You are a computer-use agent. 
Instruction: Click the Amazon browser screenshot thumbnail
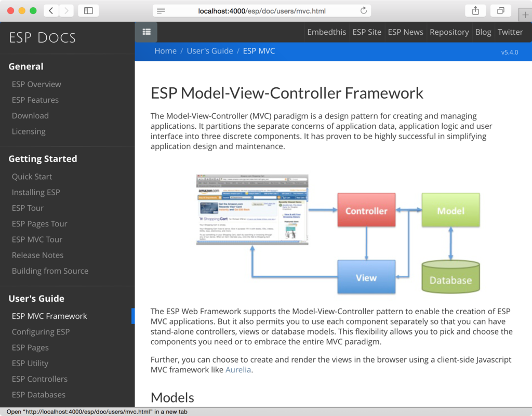point(252,209)
